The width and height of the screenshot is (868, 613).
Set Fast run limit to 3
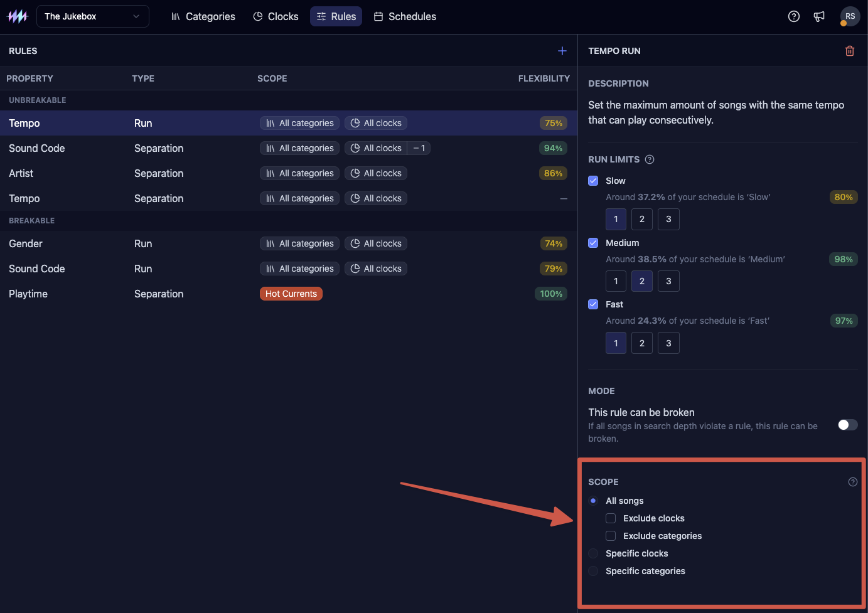(x=668, y=343)
